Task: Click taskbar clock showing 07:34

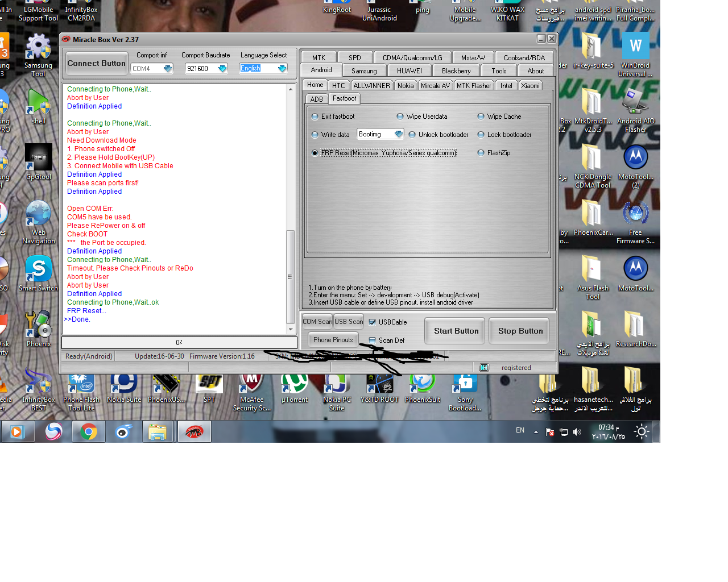Action: [x=609, y=432]
